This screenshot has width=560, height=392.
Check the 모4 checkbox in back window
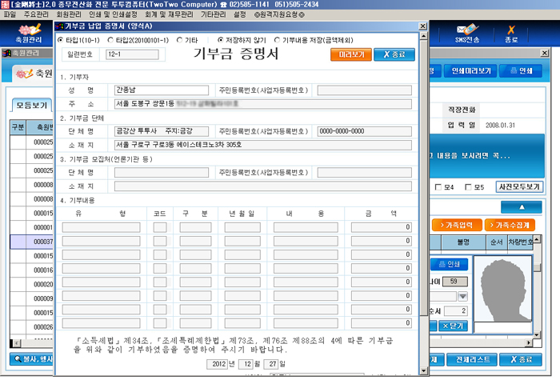coord(438,187)
